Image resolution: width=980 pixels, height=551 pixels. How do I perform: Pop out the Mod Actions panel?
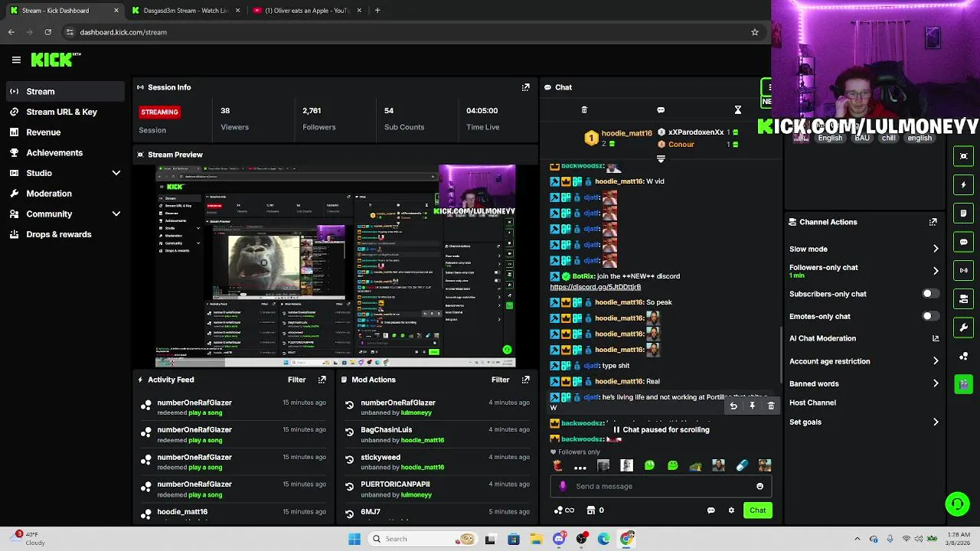tap(525, 380)
